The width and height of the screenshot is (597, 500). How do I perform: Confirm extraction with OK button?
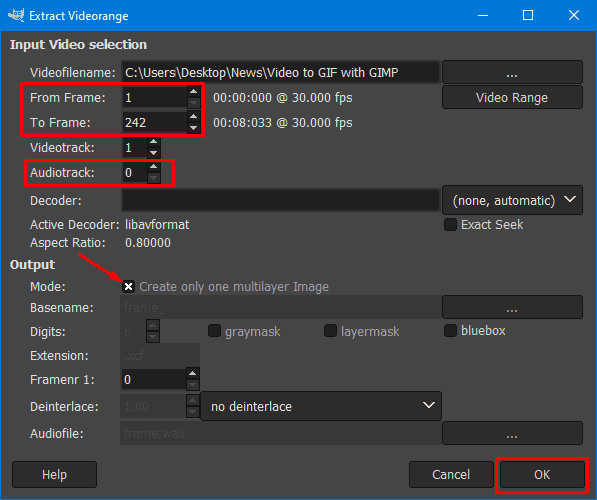click(x=542, y=474)
